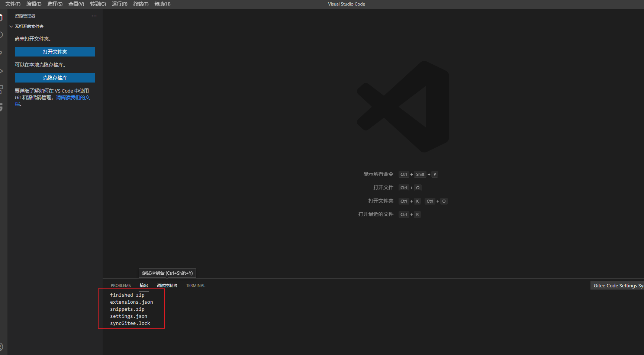Switch to the TERMINAL panel tab
The image size is (644, 355).
point(196,285)
